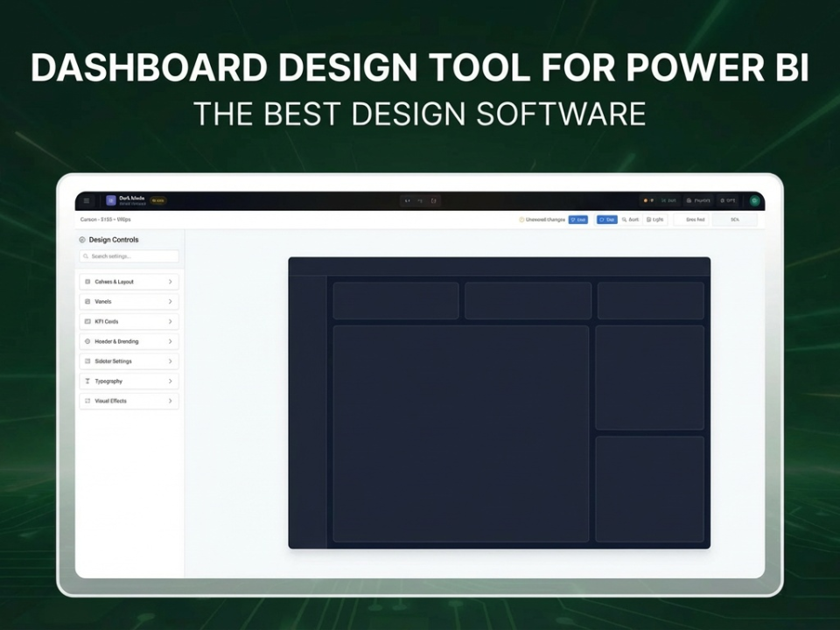Expand the KPI Cards row chevron

(171, 321)
